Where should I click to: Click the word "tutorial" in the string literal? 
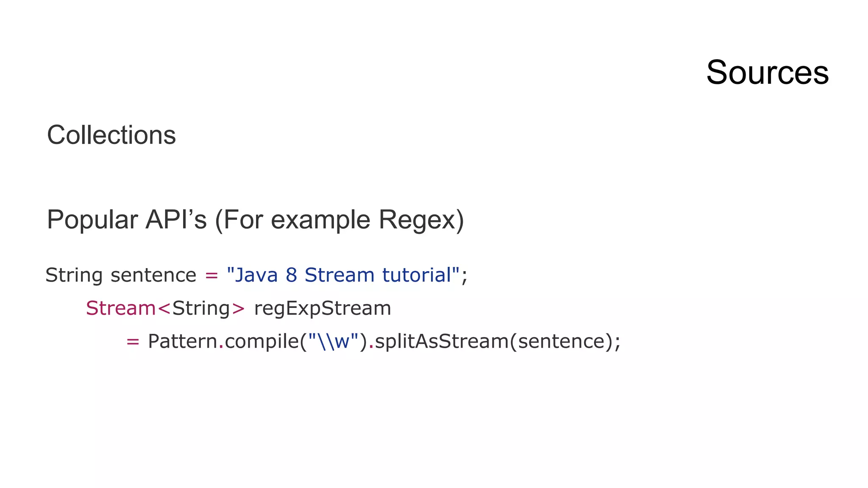pos(417,275)
